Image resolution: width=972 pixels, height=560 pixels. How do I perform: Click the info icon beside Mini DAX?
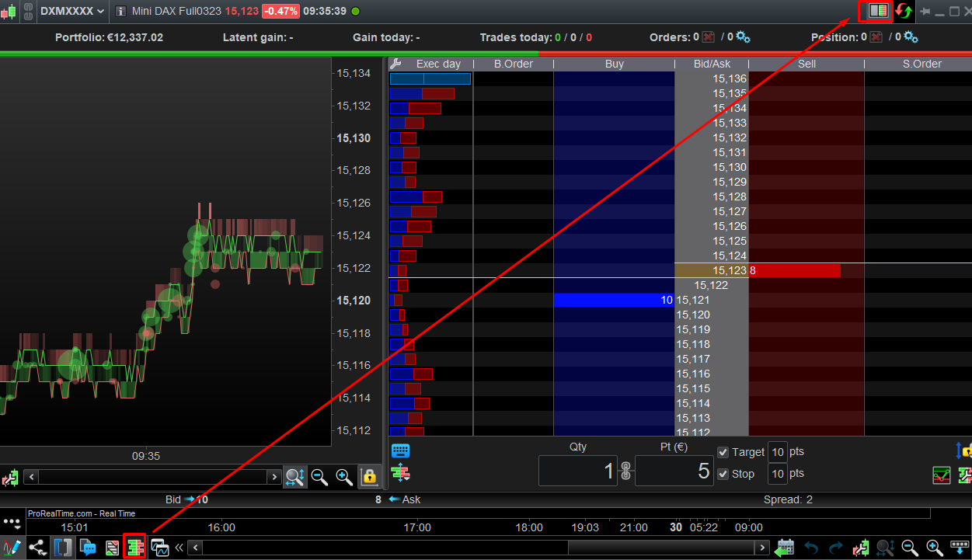[x=120, y=11]
